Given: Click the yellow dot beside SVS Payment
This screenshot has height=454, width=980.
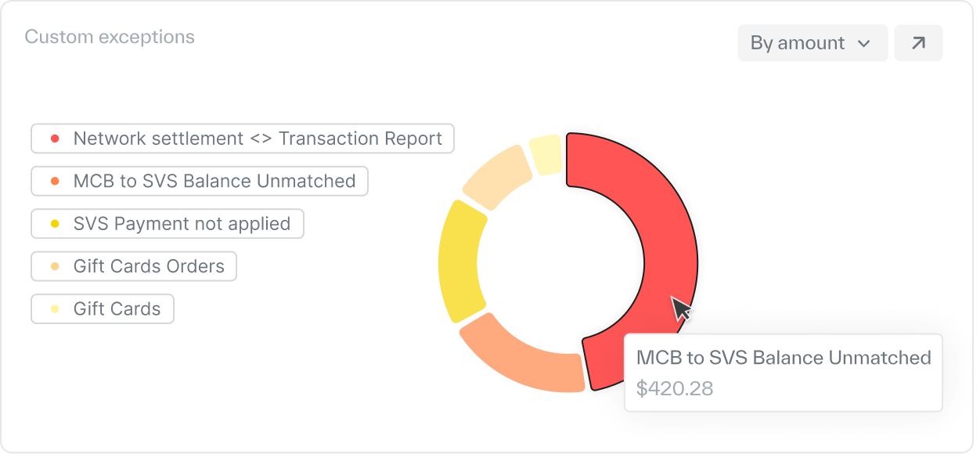Looking at the screenshot, I should pos(55,224).
